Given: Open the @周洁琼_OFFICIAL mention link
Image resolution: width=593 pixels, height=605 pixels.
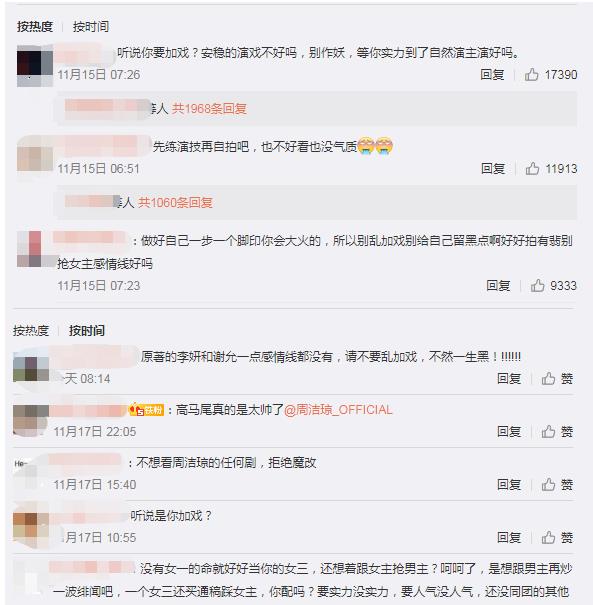Looking at the screenshot, I should (x=338, y=410).
